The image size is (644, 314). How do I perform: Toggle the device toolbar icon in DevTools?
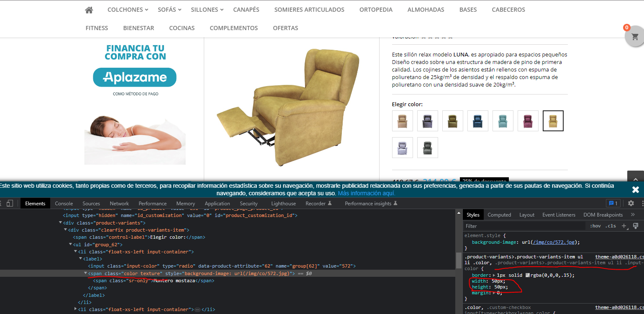10,203
